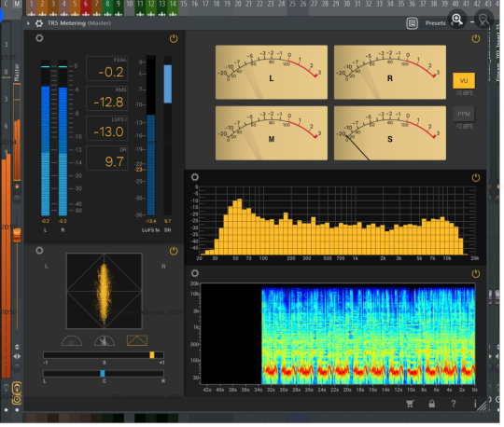Select mixer track 20 in header strip
This screenshot has width=504, height=427.
tap(238, 4)
